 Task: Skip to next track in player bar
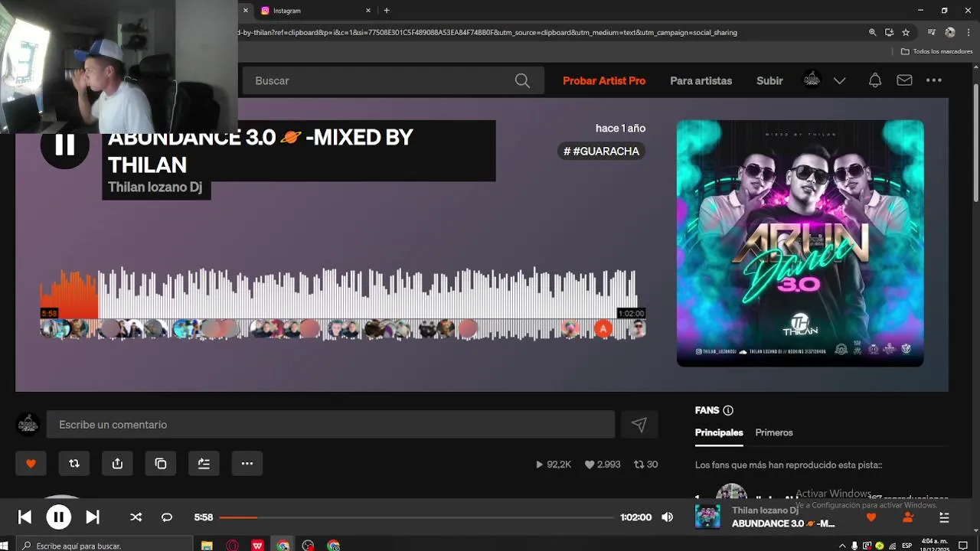pyautogui.click(x=93, y=517)
